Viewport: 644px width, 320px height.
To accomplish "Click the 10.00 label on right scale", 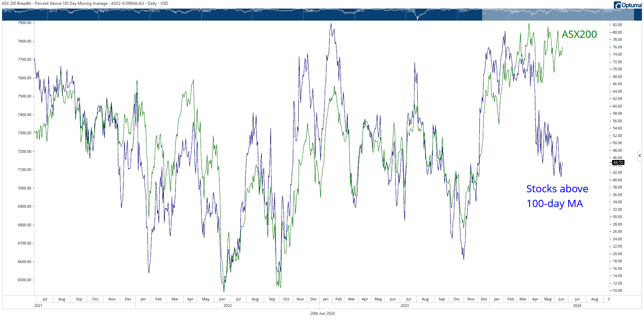I will point(617,290).
